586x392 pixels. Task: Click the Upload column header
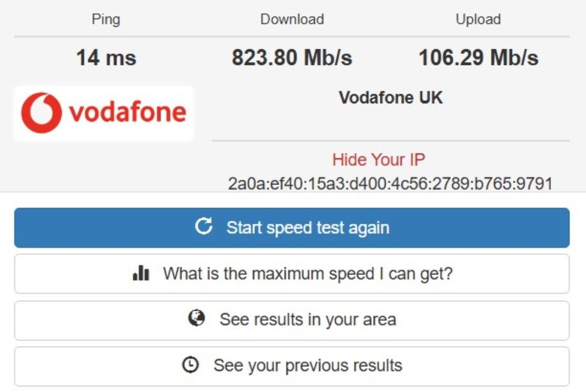[x=478, y=19]
